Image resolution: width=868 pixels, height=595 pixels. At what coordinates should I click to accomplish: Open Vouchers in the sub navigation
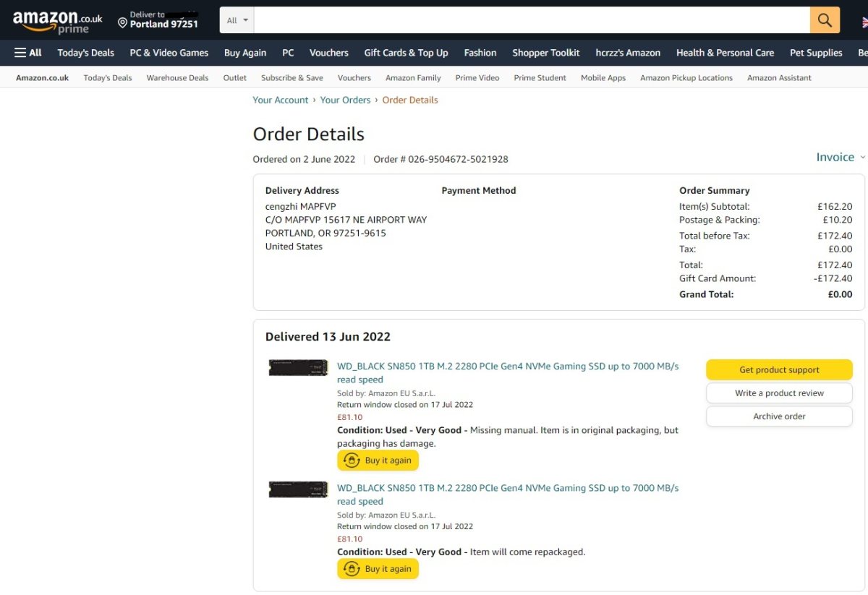coord(354,78)
